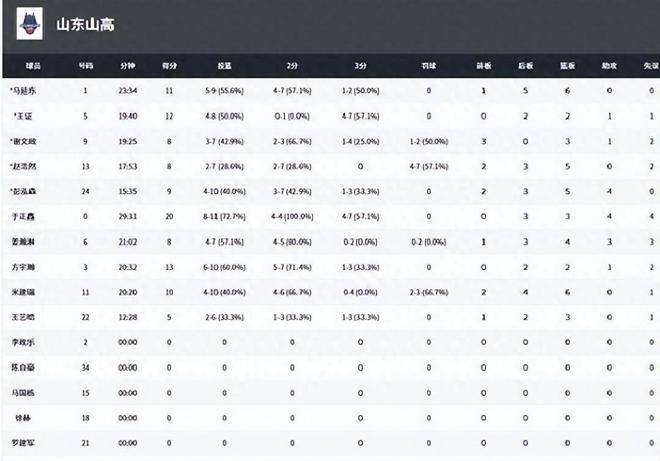Click the 球员 column header

pyautogui.click(x=34, y=65)
